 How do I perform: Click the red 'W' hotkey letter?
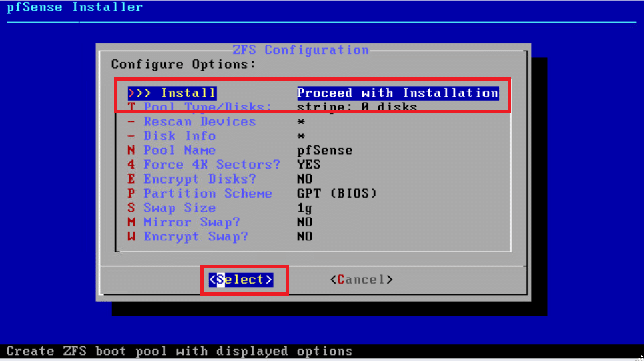(x=131, y=237)
